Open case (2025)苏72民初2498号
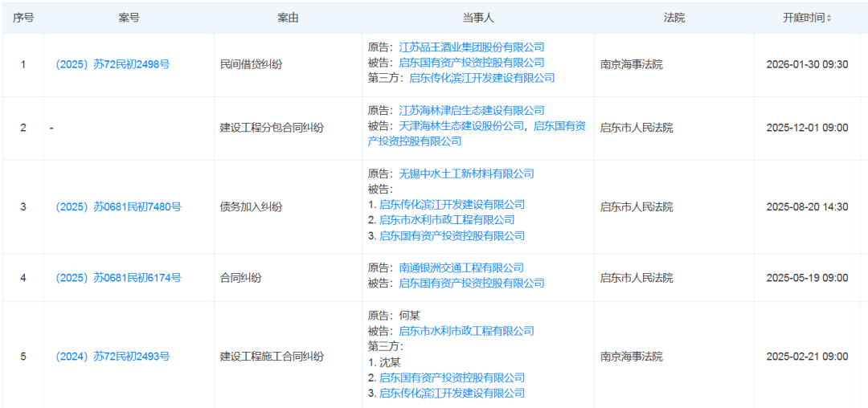 pyautogui.click(x=113, y=65)
